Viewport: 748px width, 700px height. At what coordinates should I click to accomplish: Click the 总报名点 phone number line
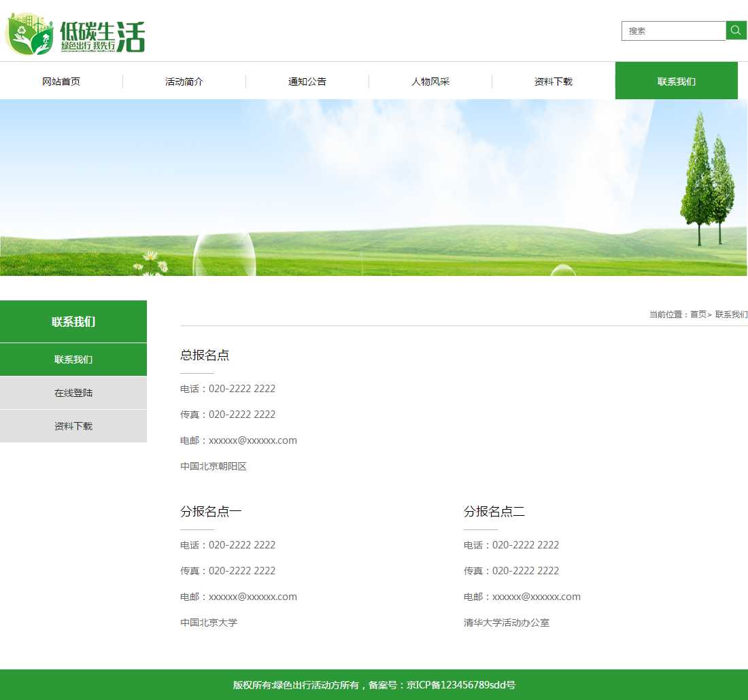(228, 389)
